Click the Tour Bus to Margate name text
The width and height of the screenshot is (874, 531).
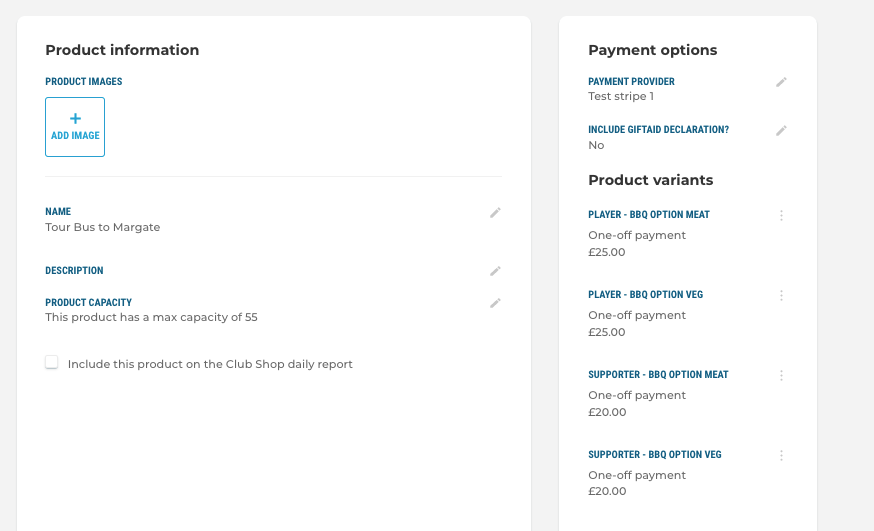click(x=103, y=227)
